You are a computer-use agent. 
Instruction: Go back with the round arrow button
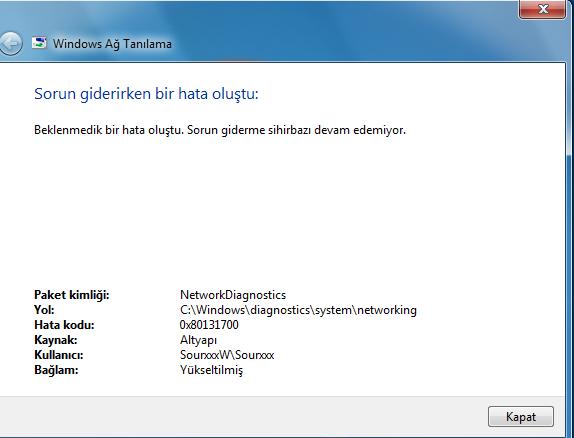[11, 43]
